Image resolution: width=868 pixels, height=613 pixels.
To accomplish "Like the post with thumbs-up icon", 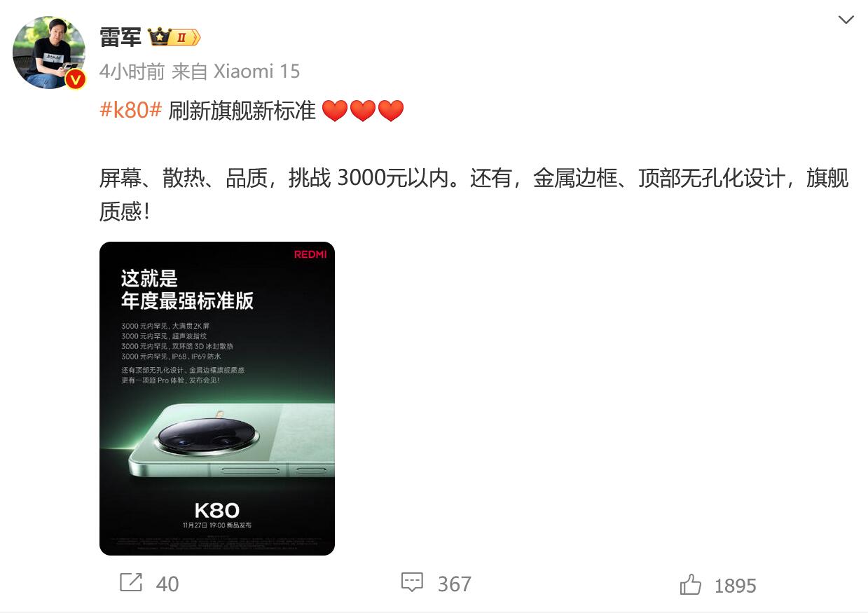I will (x=691, y=584).
